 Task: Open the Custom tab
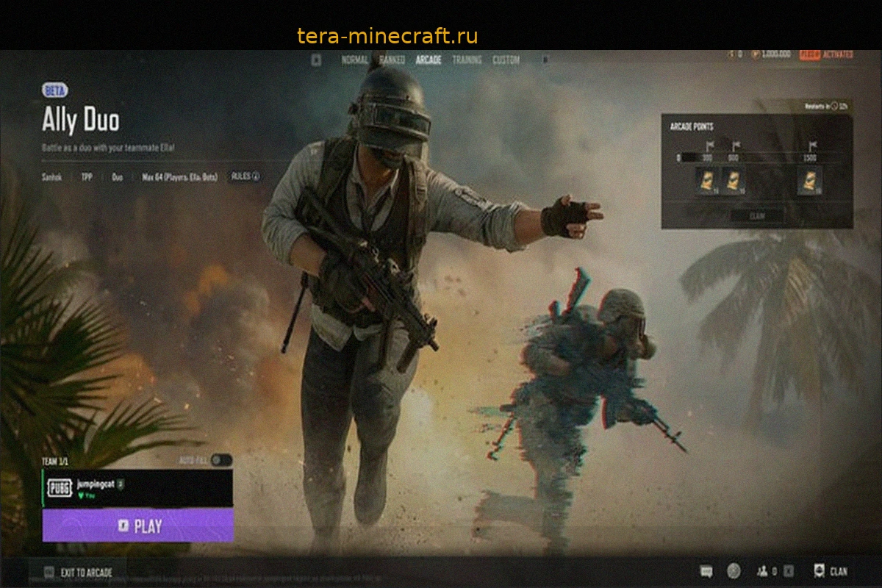pos(506,60)
